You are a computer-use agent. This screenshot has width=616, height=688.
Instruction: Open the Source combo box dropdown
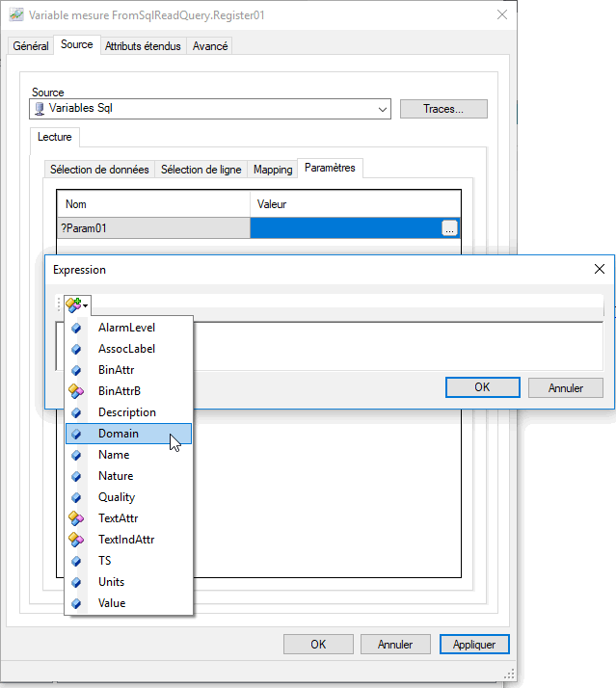[x=383, y=109]
